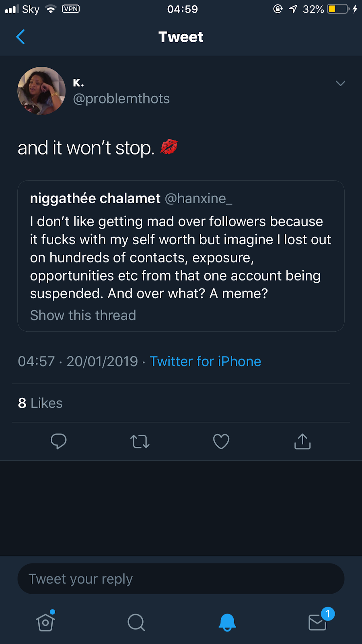Open the tweet options chevron menu
The width and height of the screenshot is (362, 644).
(340, 83)
